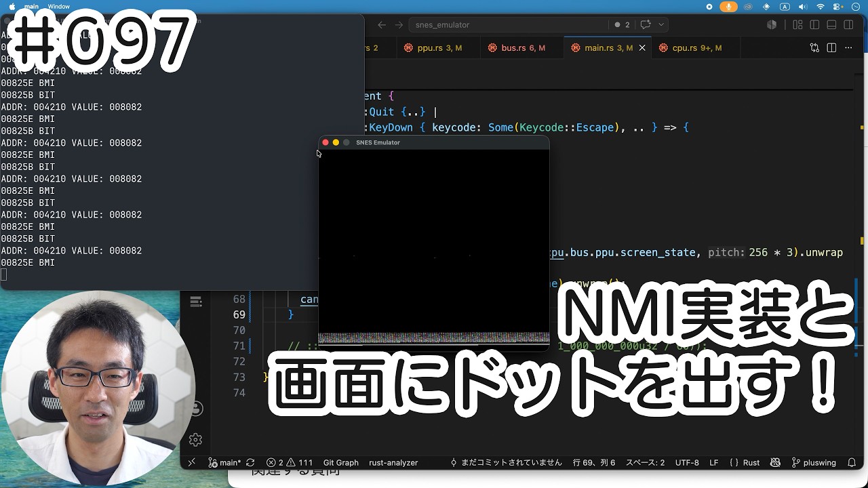Click the orange microphone indicator in menu bar
This screenshot has width=868, height=488.
click(x=730, y=6)
